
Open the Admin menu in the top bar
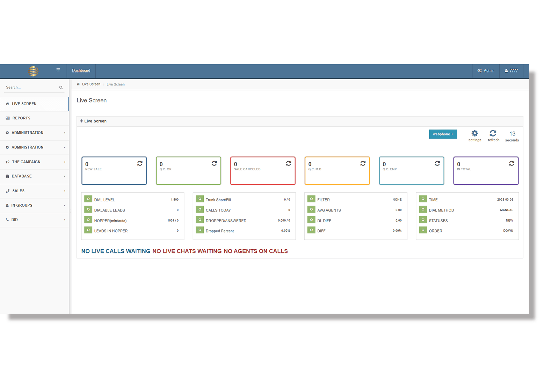click(x=486, y=71)
